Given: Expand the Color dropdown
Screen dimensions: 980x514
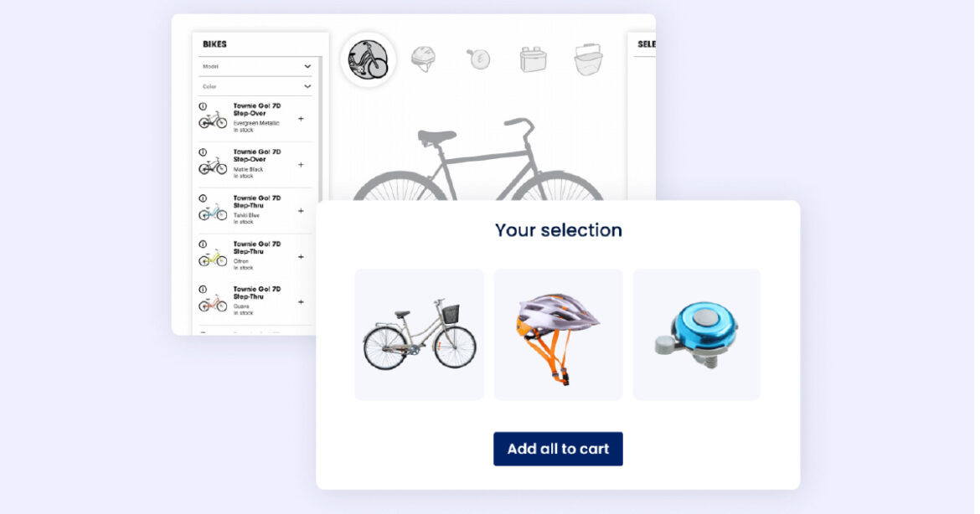Looking at the screenshot, I should pos(255,86).
